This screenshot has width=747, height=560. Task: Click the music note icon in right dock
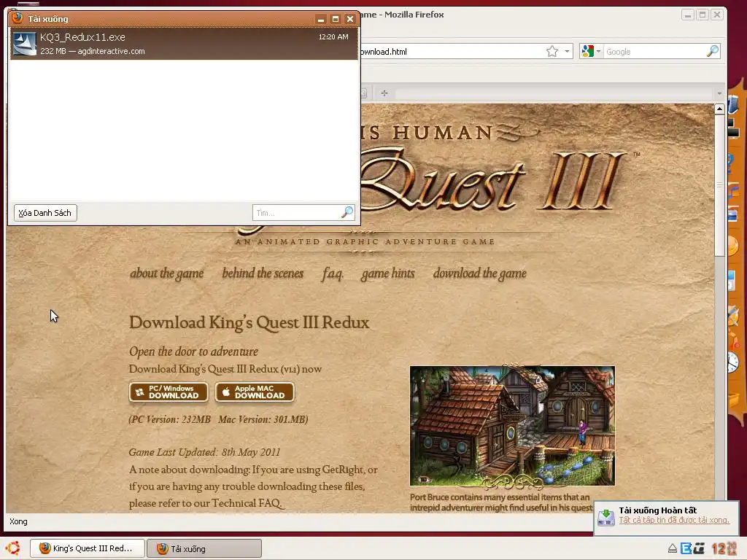[x=734, y=191]
